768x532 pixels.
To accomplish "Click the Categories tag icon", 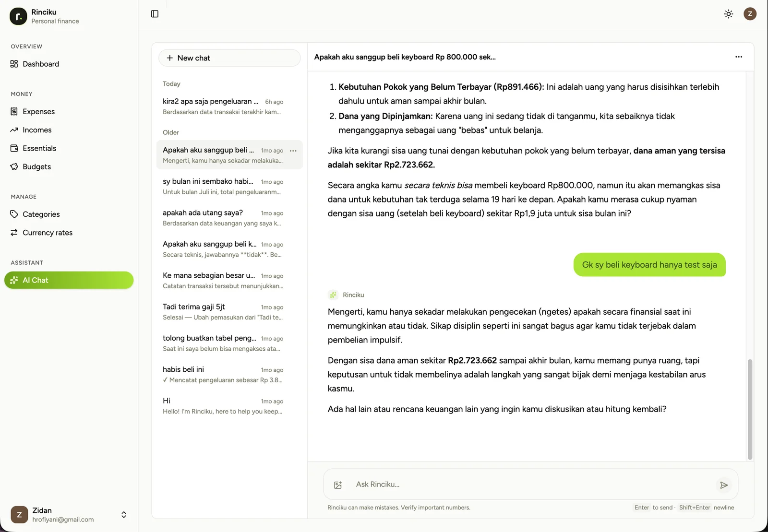I will [14, 214].
